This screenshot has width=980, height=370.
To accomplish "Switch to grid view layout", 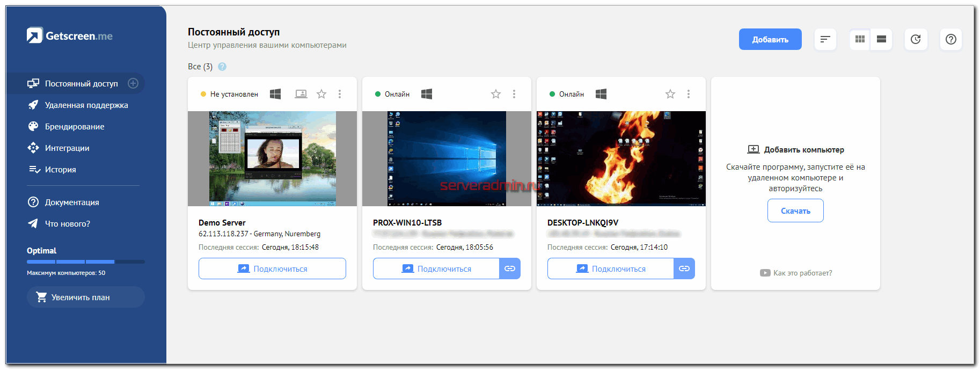I will (x=860, y=39).
